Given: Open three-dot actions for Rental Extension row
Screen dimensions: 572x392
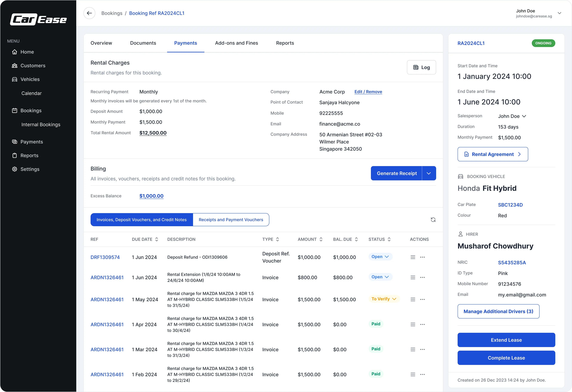Looking at the screenshot, I should (x=422, y=277).
